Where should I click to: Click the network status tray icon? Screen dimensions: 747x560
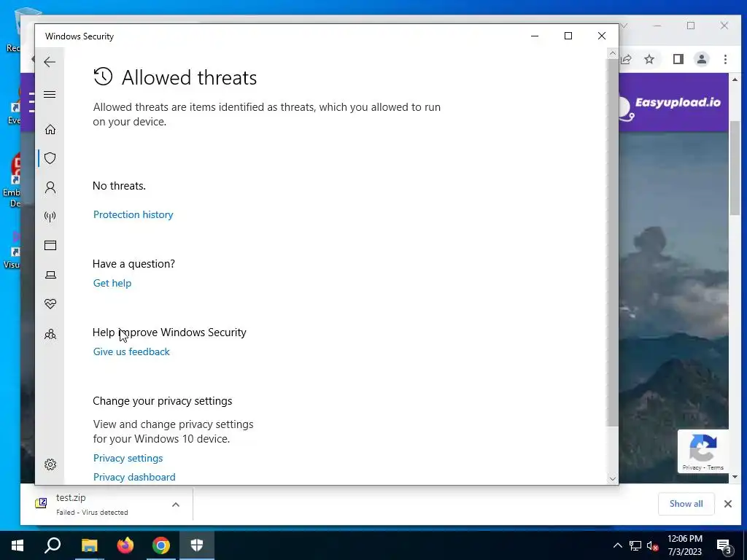click(635, 545)
